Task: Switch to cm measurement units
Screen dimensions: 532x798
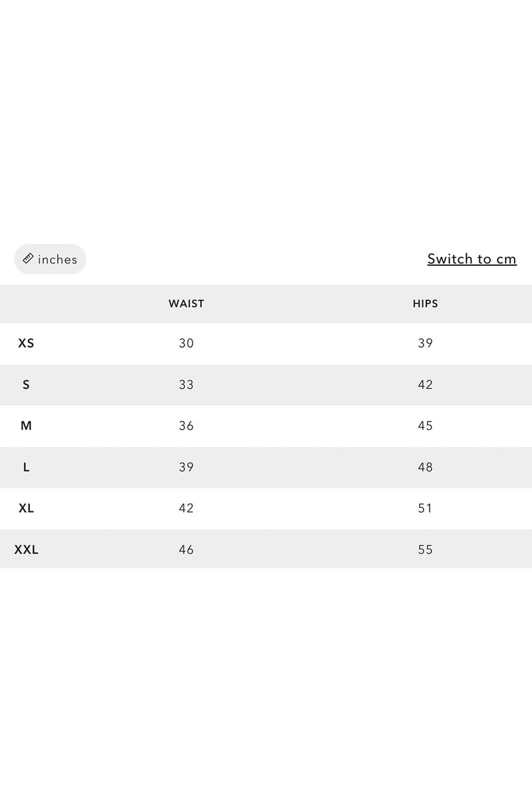Action: 471,259
